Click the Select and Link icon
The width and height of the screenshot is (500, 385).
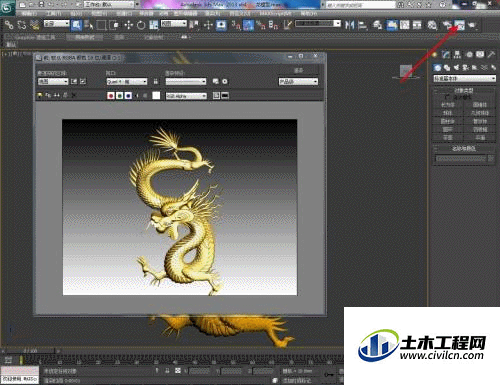pos(9,25)
